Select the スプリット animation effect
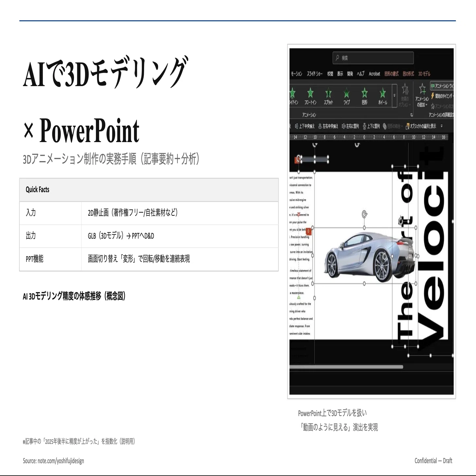The image size is (476, 476). pos(328,96)
